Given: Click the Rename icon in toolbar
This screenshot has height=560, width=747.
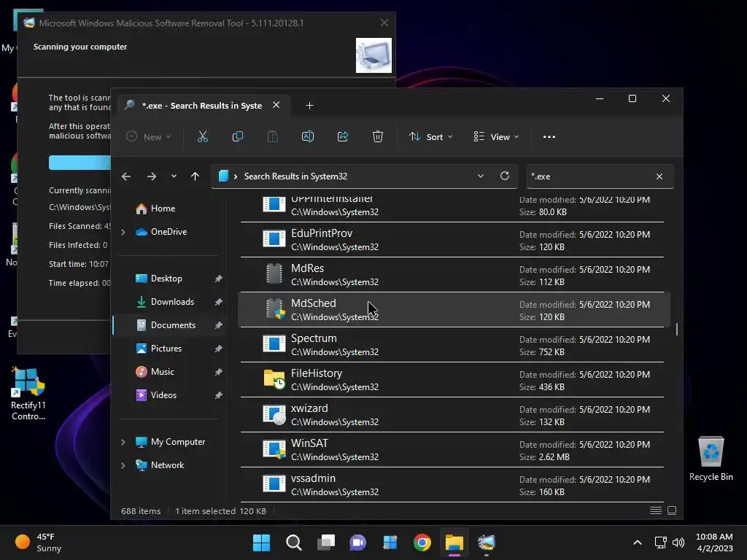Looking at the screenshot, I should pyautogui.click(x=308, y=136).
